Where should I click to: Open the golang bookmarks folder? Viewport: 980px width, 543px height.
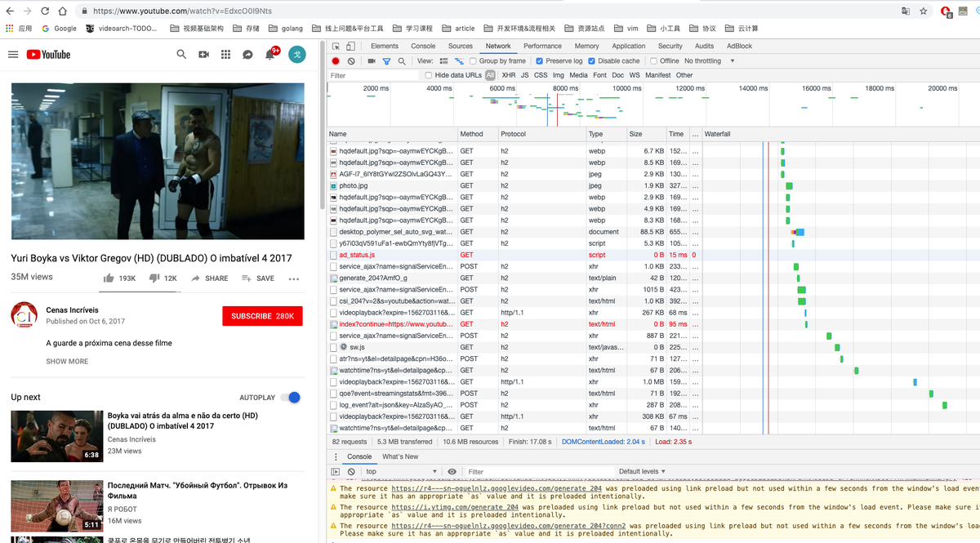pyautogui.click(x=286, y=28)
